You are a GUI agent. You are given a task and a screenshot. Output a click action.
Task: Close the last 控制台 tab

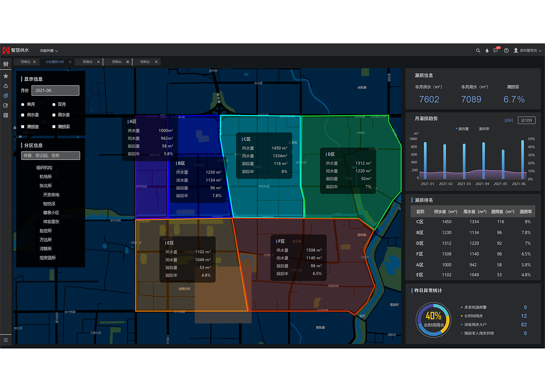coord(156,62)
